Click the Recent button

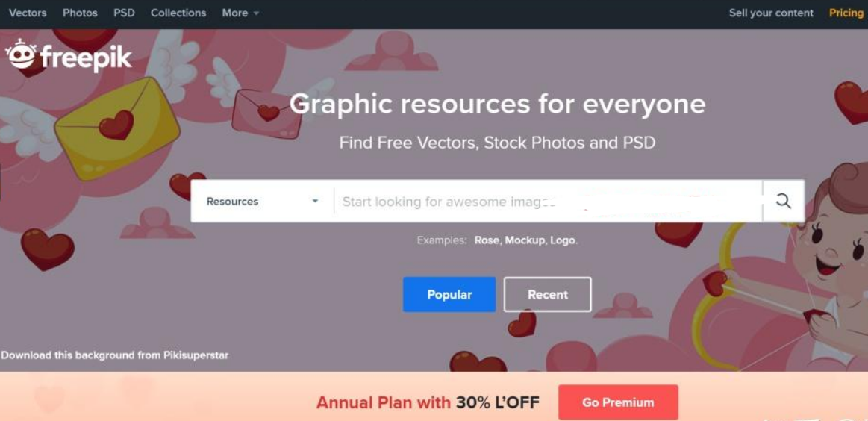(548, 295)
